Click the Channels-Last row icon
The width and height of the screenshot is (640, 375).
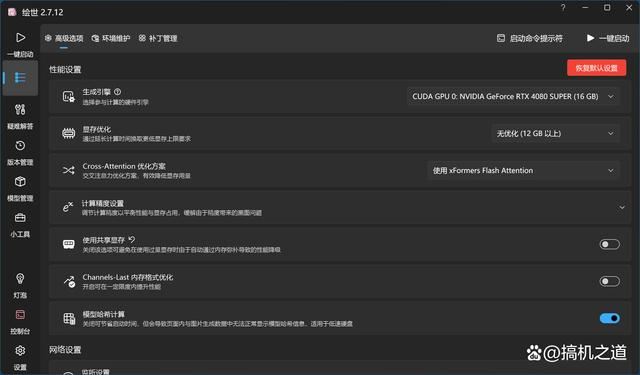coord(69,281)
